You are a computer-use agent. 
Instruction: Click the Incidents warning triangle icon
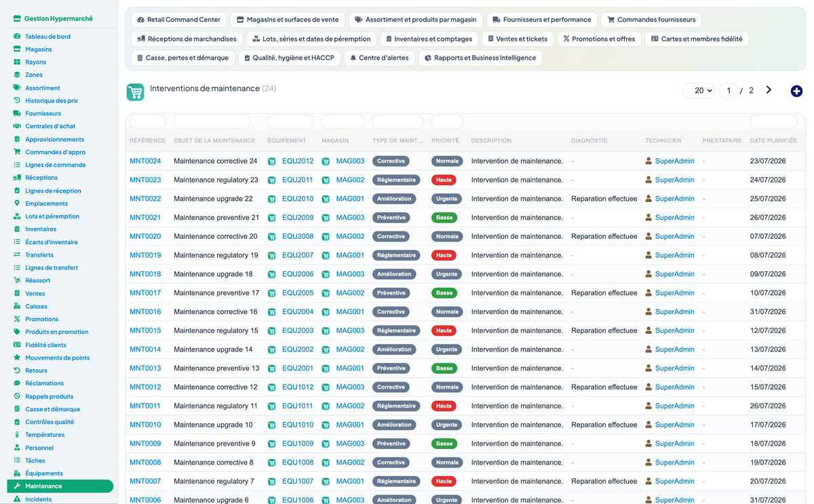pyautogui.click(x=17, y=499)
